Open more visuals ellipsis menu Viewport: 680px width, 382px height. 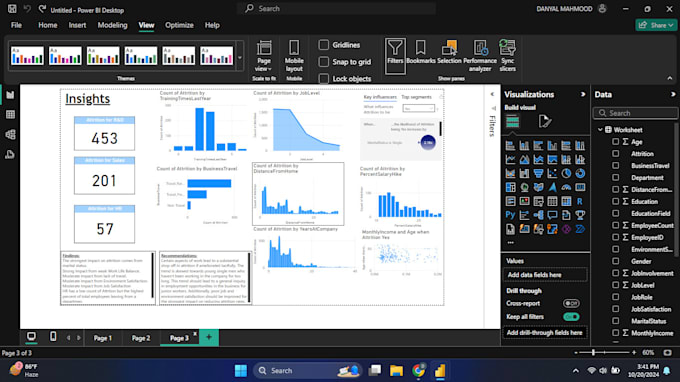tap(510, 243)
